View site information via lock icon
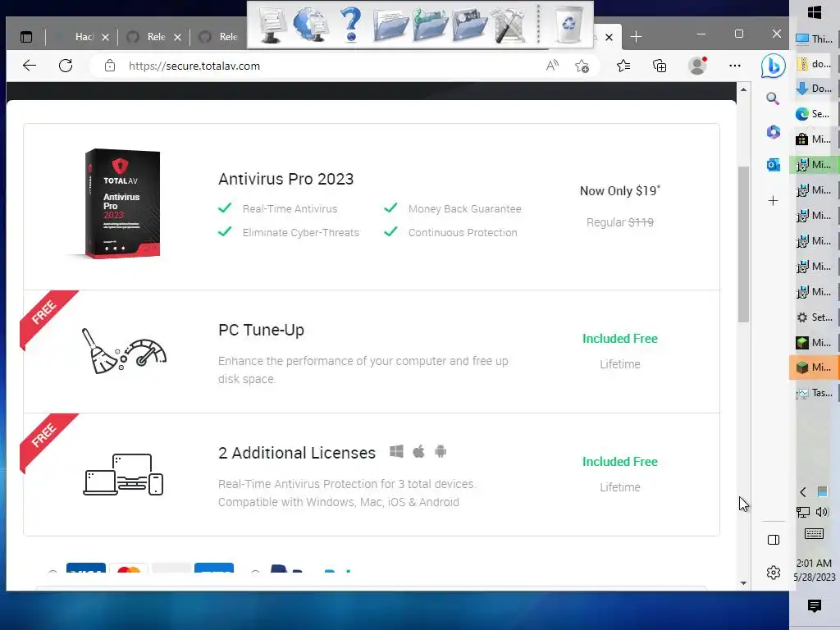 click(x=110, y=66)
